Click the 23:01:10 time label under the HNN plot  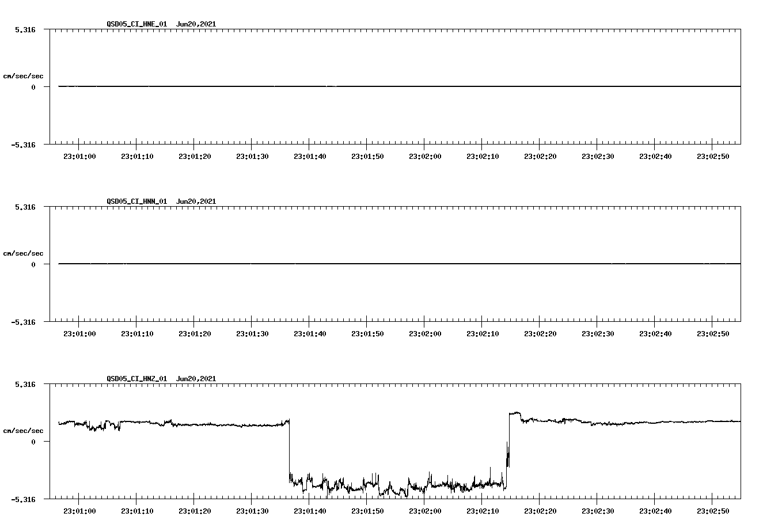click(x=137, y=334)
